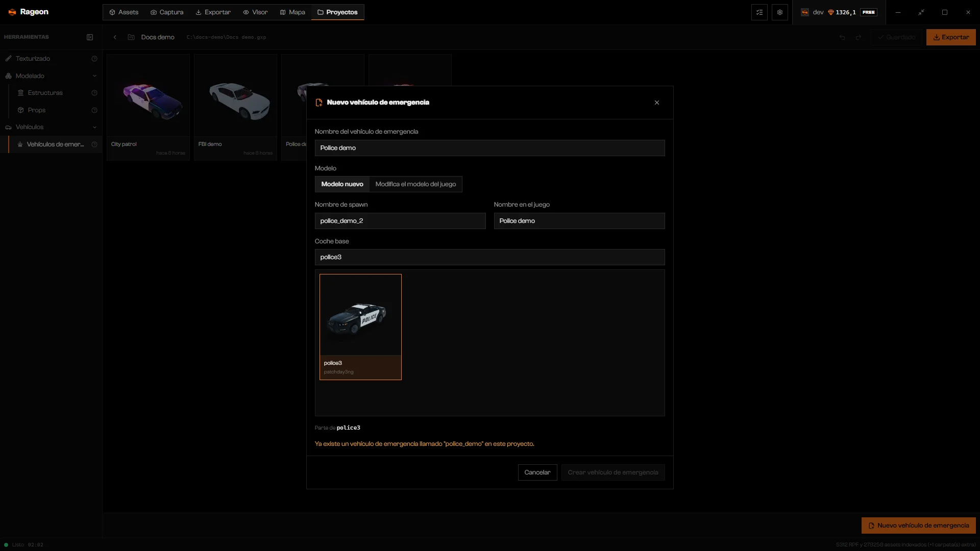Viewport: 980px width, 551px height.
Task: Click help icon next to Texturizado
Action: pyautogui.click(x=94, y=59)
